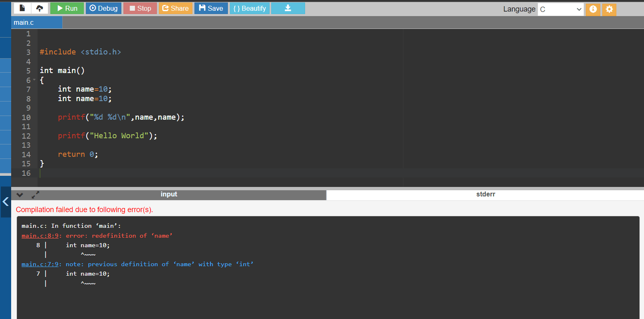This screenshot has width=644, height=319.
Task: Save the current file
Action: [x=211, y=8]
